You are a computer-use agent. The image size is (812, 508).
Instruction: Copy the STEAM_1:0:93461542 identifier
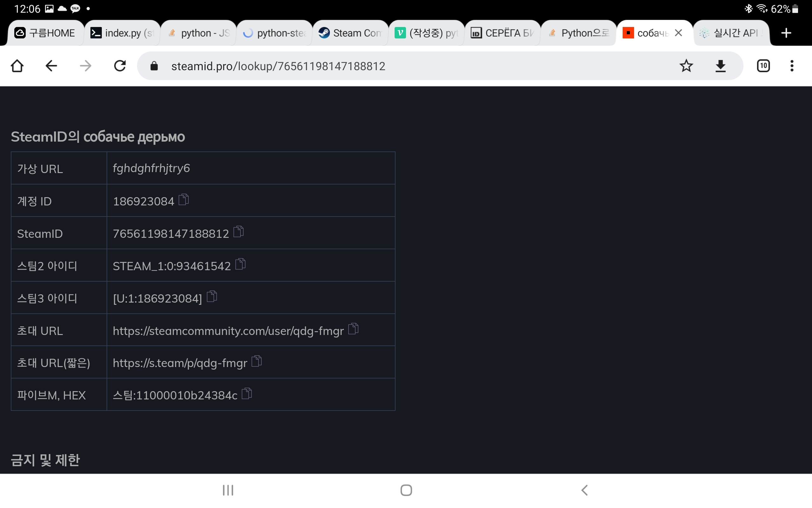coord(240,264)
